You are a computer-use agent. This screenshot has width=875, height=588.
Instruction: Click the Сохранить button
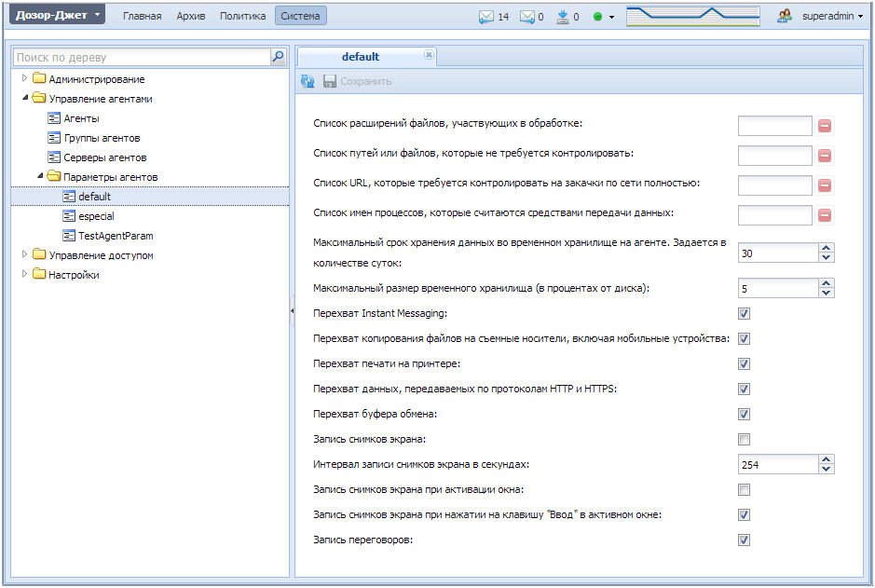(358, 81)
